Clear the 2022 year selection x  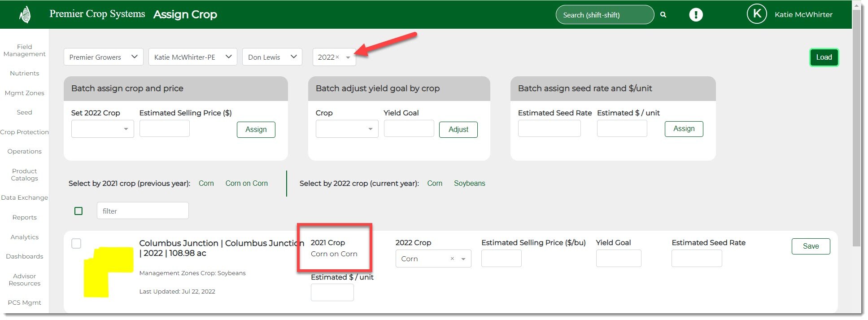click(337, 57)
